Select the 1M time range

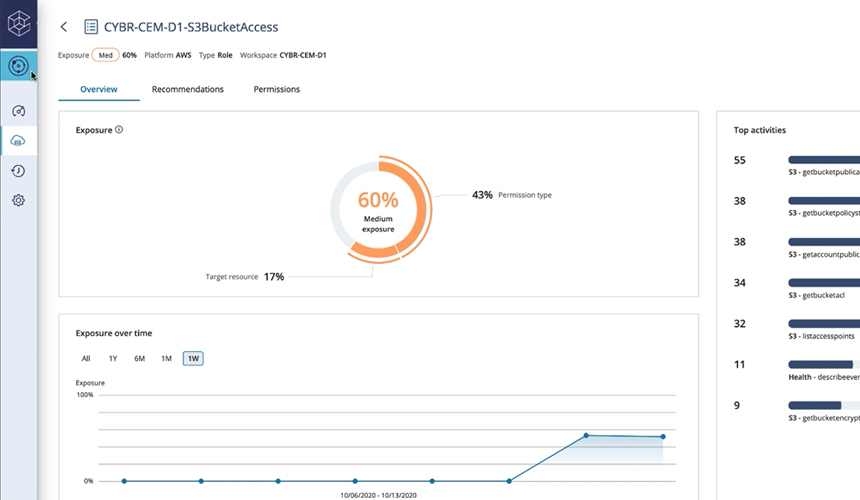click(x=166, y=359)
